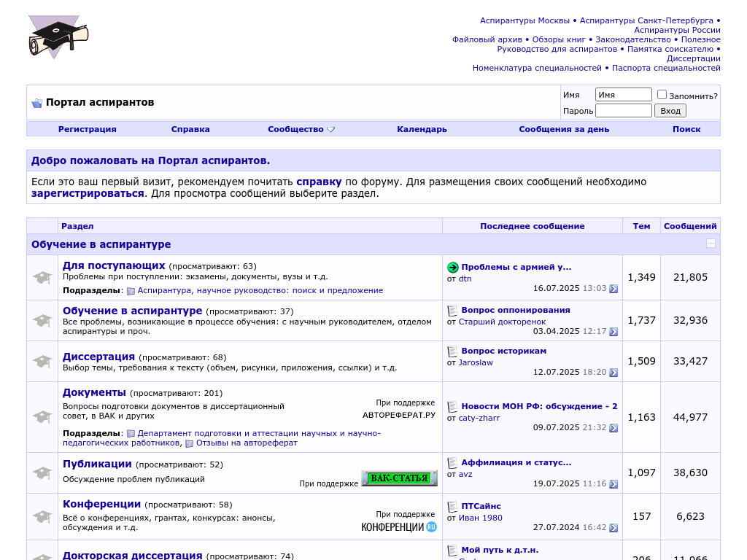Collapse the Обучение в аспирантуре category
Screen dimensions: 747x560
711,244
